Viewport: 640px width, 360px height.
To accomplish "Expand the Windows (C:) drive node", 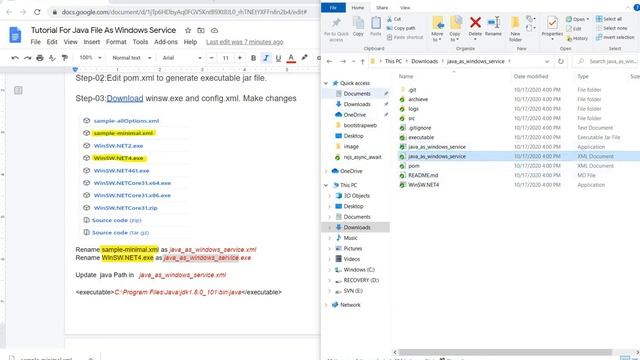I will pyautogui.click(x=329, y=270).
